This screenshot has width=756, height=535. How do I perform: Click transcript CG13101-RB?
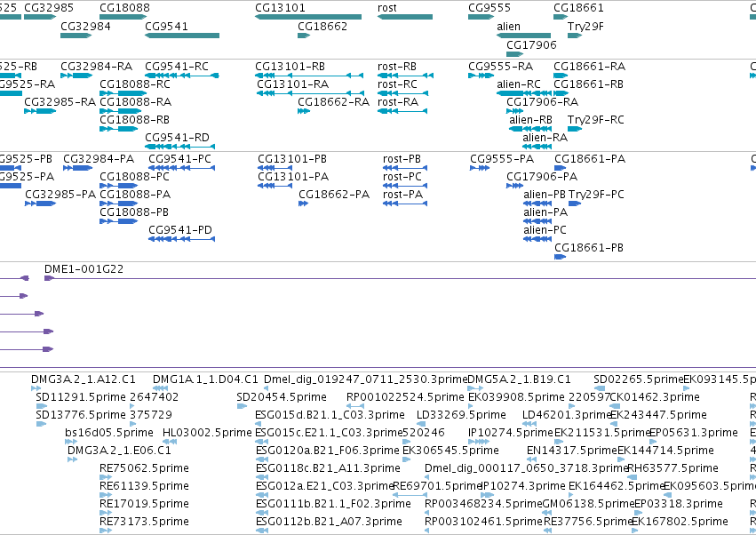290,67
